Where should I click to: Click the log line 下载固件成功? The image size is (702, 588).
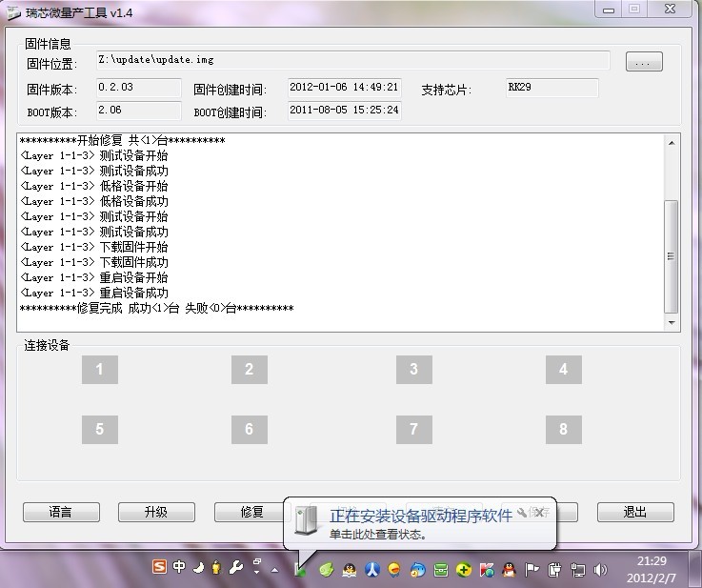pyautogui.click(x=94, y=262)
